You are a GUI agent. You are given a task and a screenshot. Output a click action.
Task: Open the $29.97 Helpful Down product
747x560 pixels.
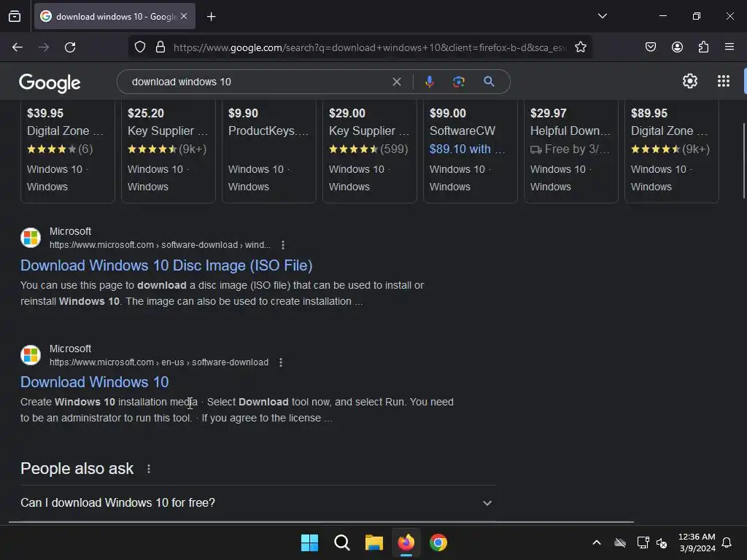point(571,150)
